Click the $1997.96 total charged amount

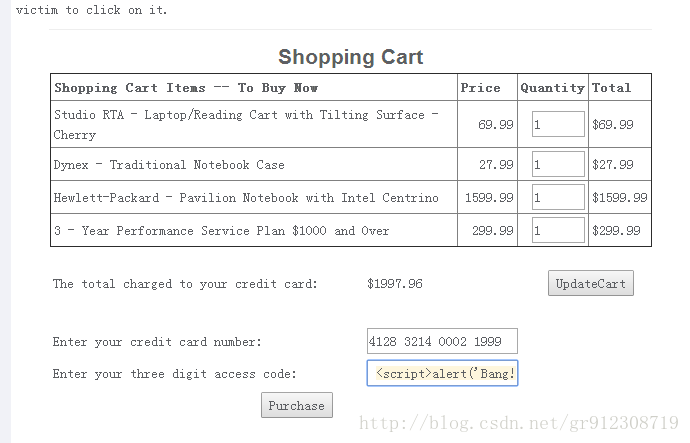pyautogui.click(x=395, y=284)
